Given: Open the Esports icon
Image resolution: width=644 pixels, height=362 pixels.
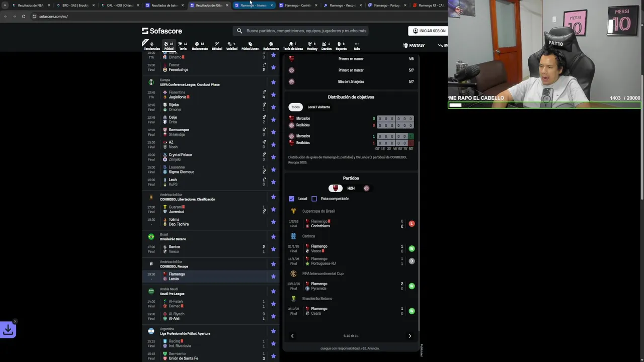Looking at the screenshot, I should [x=341, y=46].
